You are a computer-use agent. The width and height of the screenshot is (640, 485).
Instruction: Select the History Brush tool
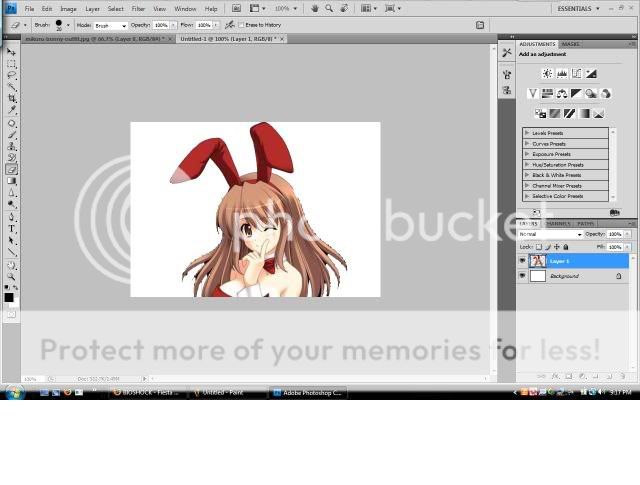click(11, 158)
